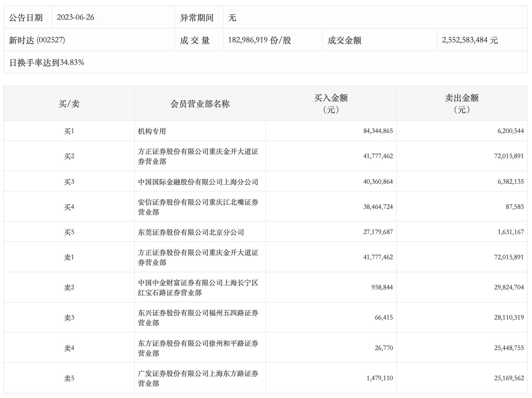Click the announcement date 2023-06-26
Viewport: 532px width, 398px height.
[x=75, y=17]
